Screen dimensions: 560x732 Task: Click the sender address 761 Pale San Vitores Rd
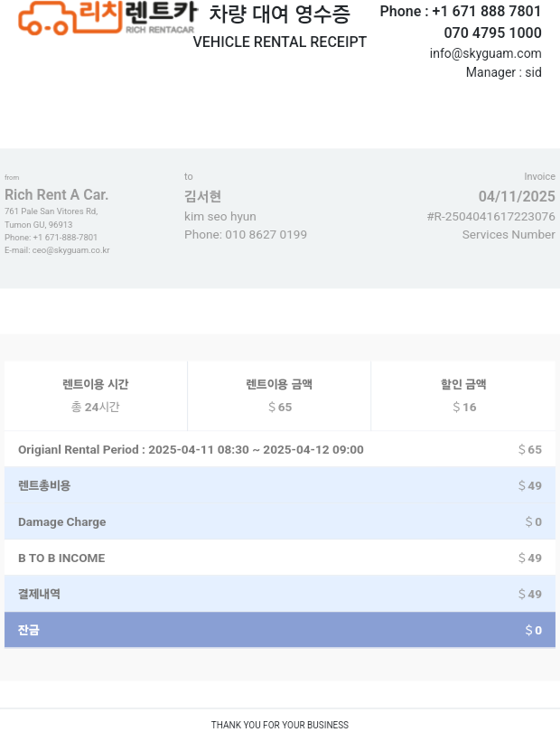(51, 211)
